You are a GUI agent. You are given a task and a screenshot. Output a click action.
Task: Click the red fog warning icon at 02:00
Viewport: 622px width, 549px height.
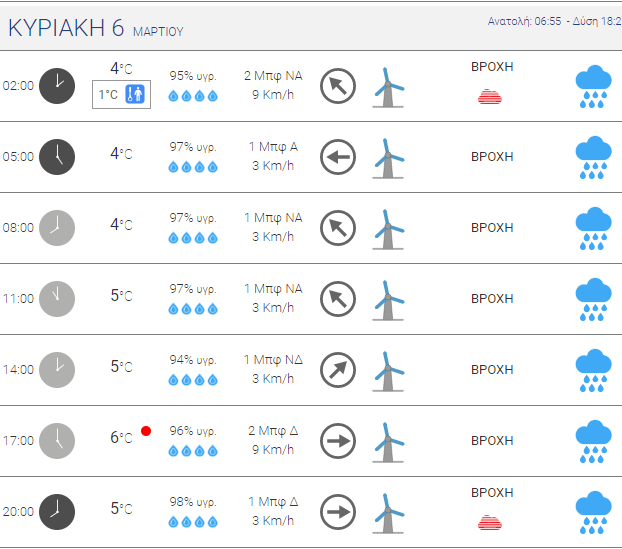[490, 97]
